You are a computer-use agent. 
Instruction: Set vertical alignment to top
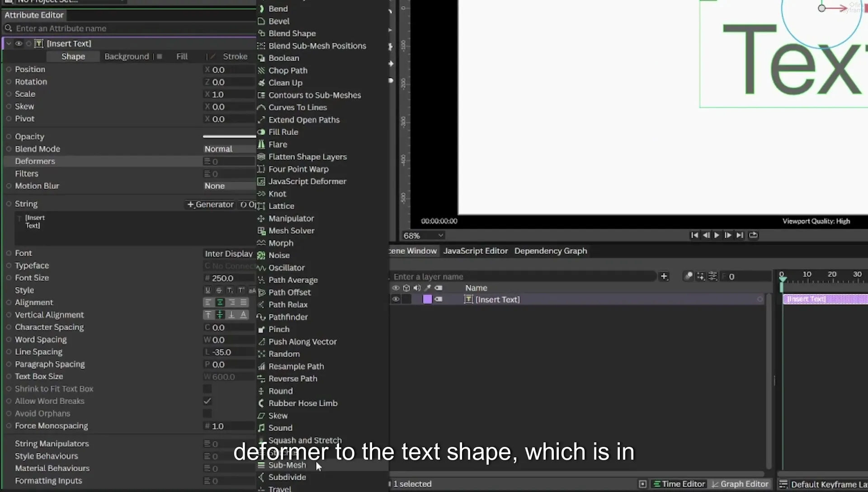click(x=208, y=315)
